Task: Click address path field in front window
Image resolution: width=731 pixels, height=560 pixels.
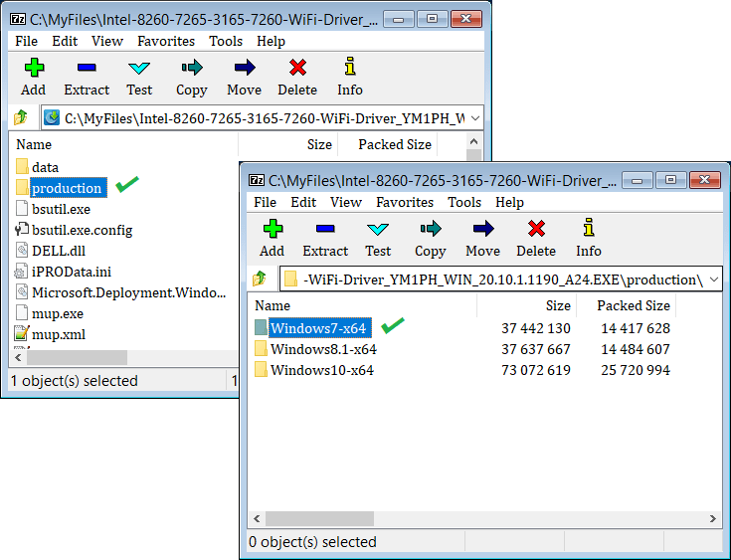Action: point(500,280)
